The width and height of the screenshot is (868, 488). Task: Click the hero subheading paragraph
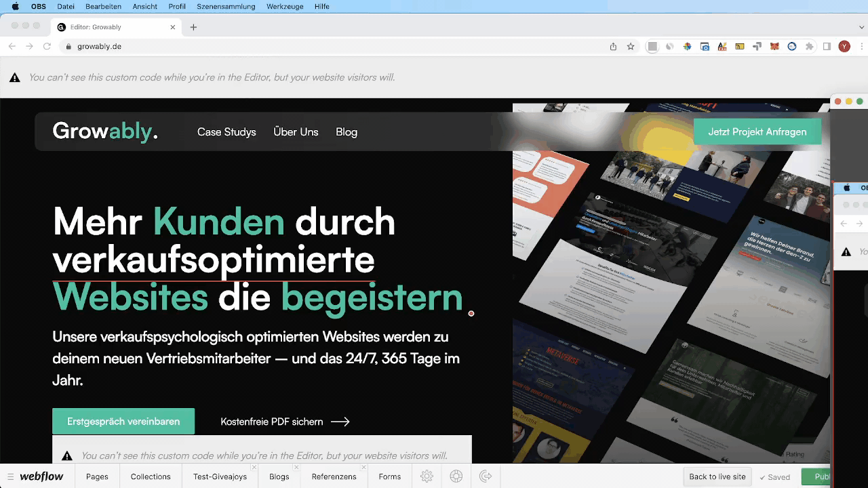(x=256, y=358)
